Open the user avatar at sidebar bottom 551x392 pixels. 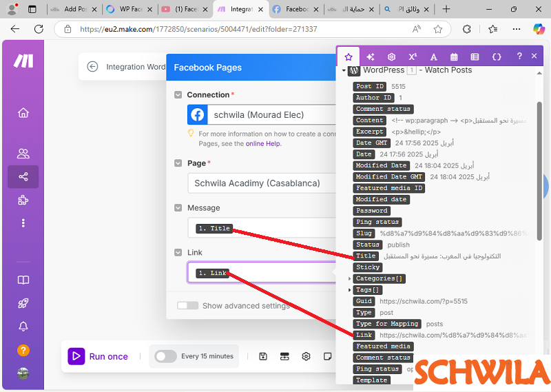coord(23,373)
